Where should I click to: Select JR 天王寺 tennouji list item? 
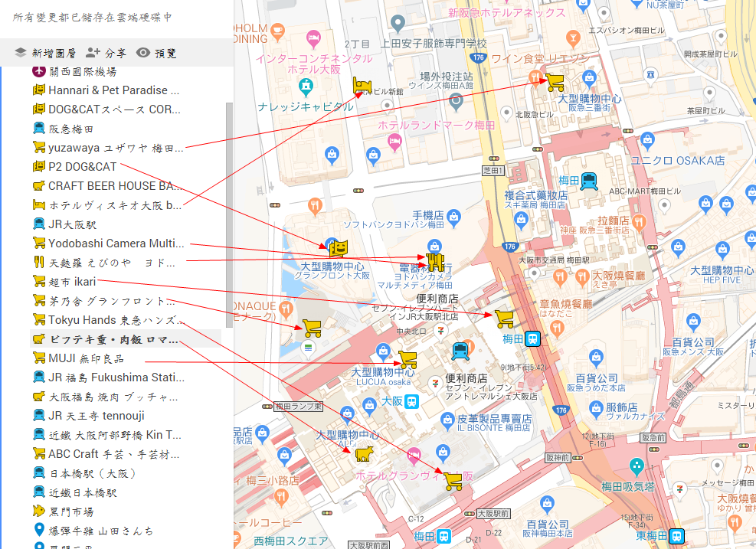pyautogui.click(x=89, y=416)
